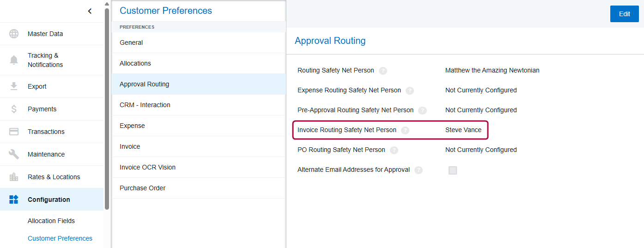Select the Allocations preference item

point(135,63)
